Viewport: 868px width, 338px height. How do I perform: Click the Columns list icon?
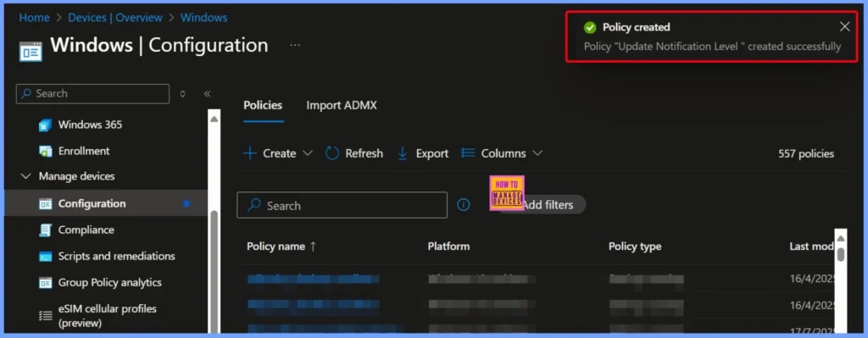468,153
